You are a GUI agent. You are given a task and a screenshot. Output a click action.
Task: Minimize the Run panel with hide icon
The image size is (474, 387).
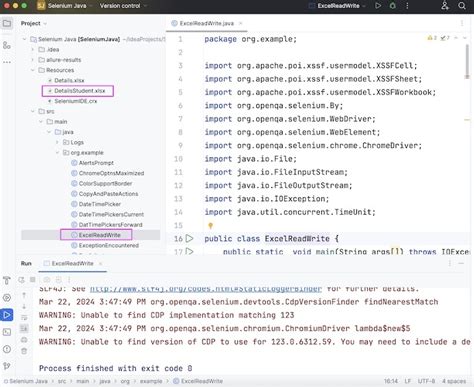(x=461, y=263)
